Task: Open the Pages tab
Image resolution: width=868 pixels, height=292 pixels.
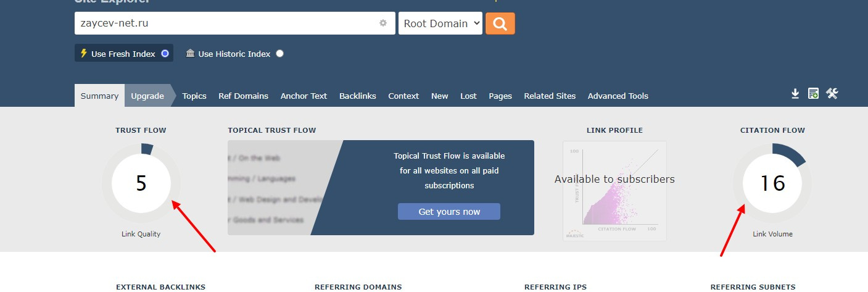Action: click(500, 96)
